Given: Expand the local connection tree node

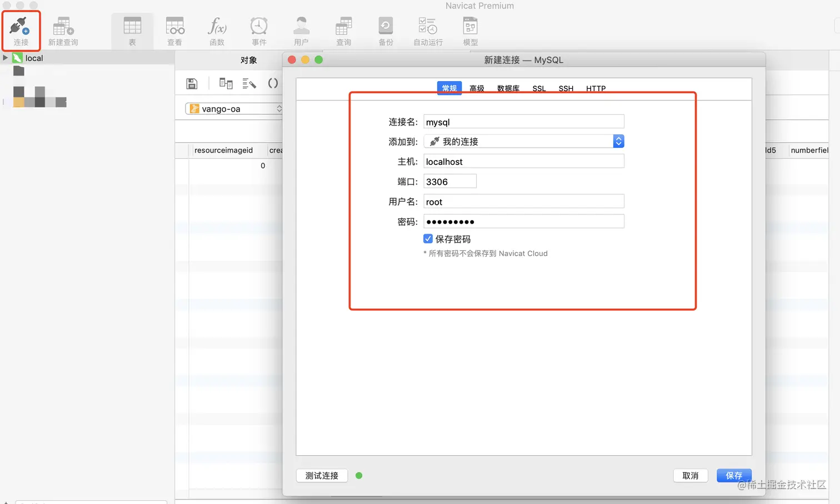Looking at the screenshot, I should click(x=6, y=58).
